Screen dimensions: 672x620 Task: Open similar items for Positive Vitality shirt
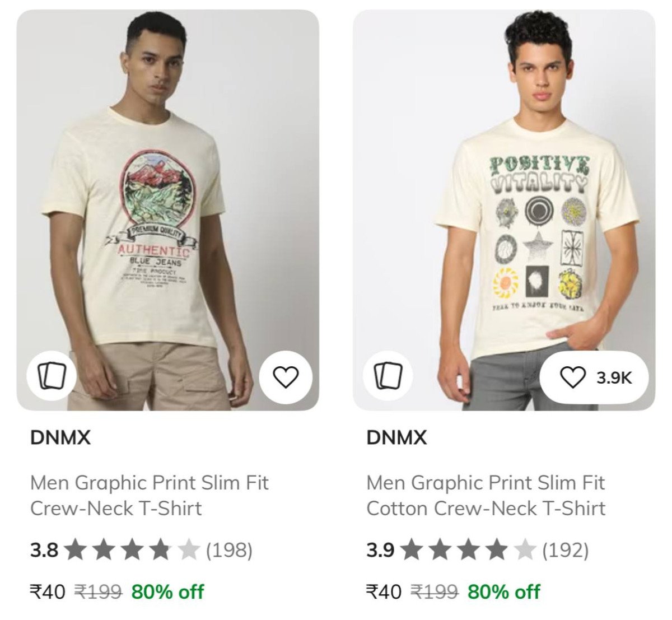[388, 376]
